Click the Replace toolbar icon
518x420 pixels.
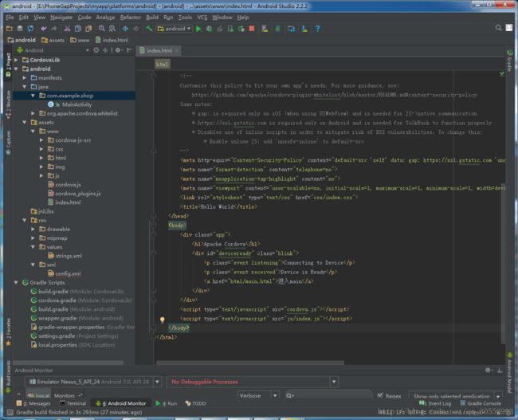pyautogui.click(x=112, y=29)
